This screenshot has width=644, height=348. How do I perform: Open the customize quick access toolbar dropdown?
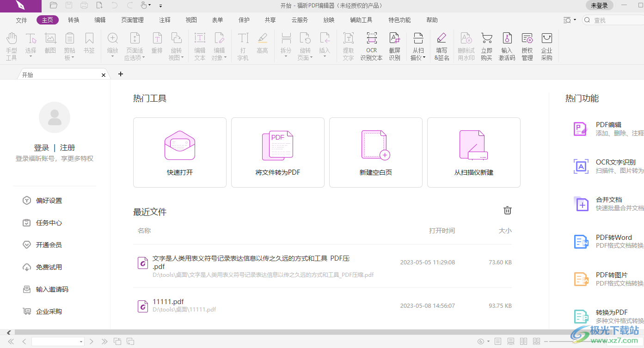click(x=160, y=6)
